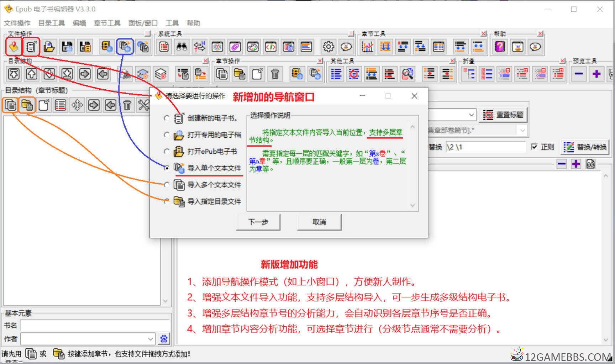Screen dimensions: 615x364
Task: Click the 替换 field containing \2 \1
Action: (485, 147)
